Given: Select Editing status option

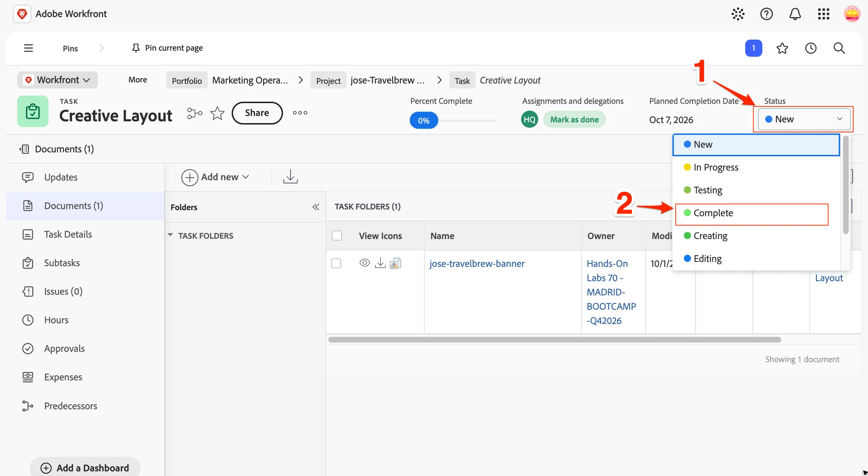Looking at the screenshot, I should coord(756,259).
